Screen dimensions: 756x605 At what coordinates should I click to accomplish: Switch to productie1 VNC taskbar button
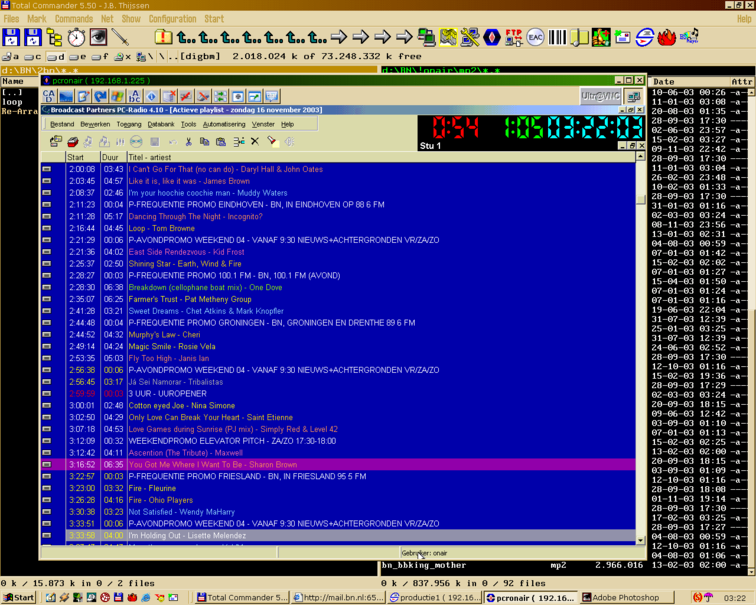pos(435,597)
